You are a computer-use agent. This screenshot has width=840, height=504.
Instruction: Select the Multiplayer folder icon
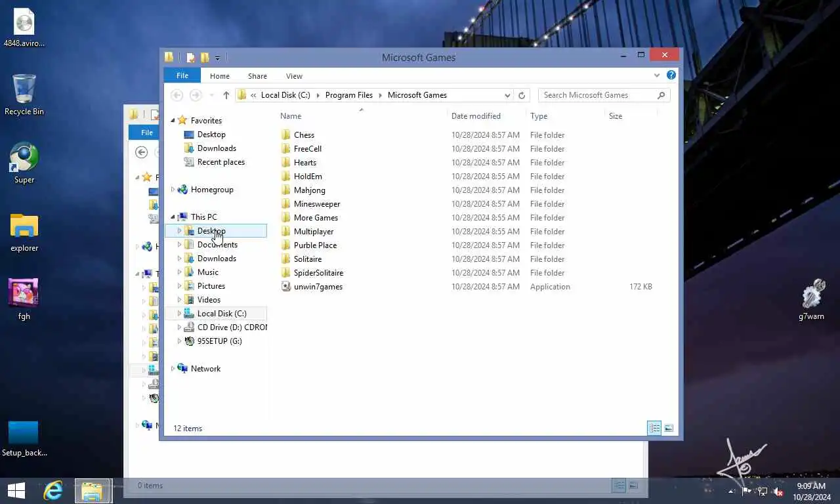(x=285, y=231)
